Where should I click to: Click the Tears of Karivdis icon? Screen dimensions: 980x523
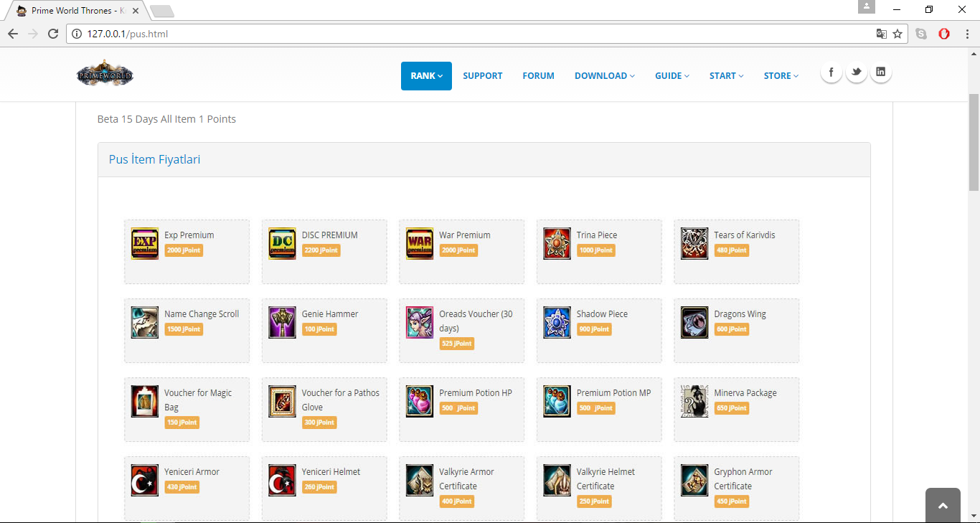694,243
